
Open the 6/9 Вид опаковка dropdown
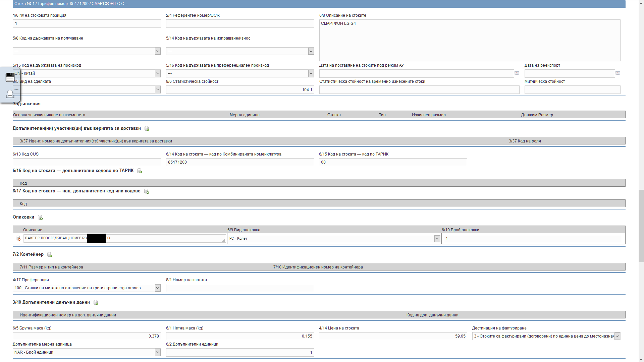[437, 238]
